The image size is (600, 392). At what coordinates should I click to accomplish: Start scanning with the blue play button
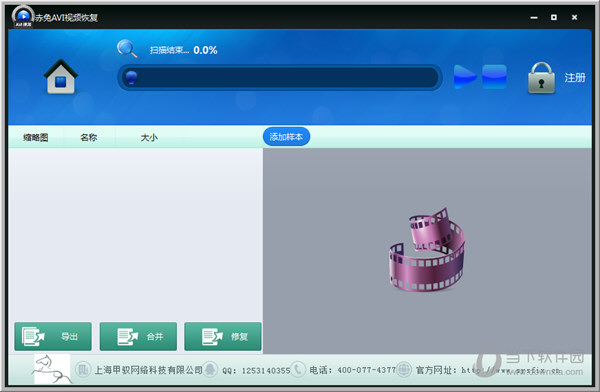point(465,77)
